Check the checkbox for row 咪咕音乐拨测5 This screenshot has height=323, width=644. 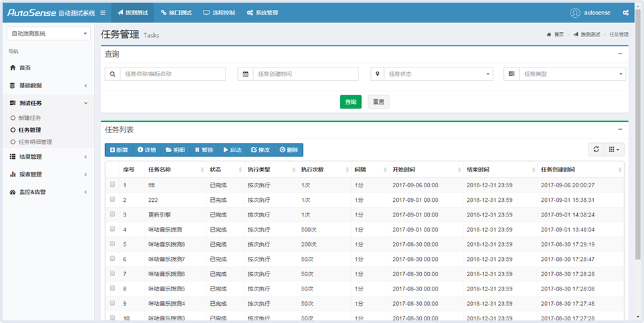point(112,288)
